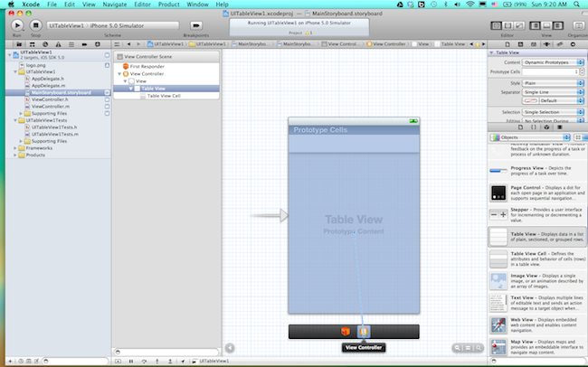The image size is (588, 367).
Task: Collapse the document outline with round arrow button
Action: [230, 348]
